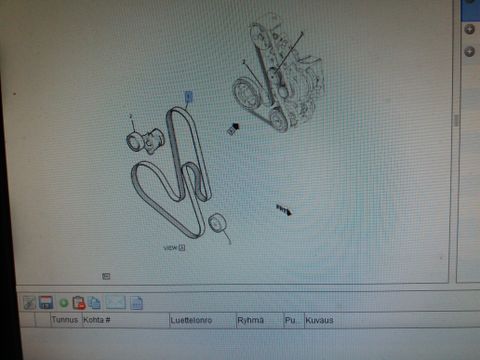Click the email envelope icon
Image resolution: width=480 pixels, height=360 pixels.
pos(115,302)
